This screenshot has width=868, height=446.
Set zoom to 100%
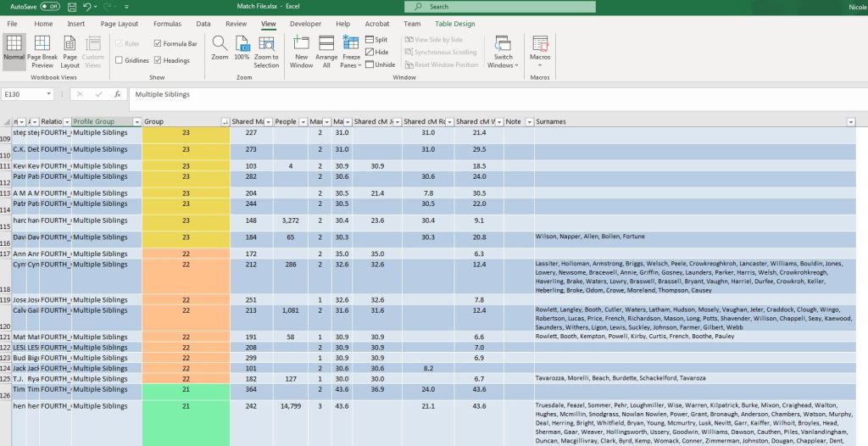click(x=242, y=48)
